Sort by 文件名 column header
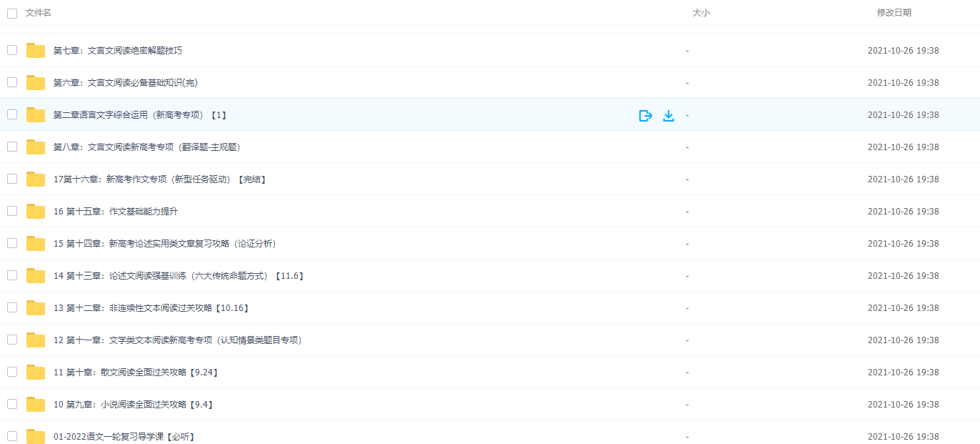 point(38,13)
